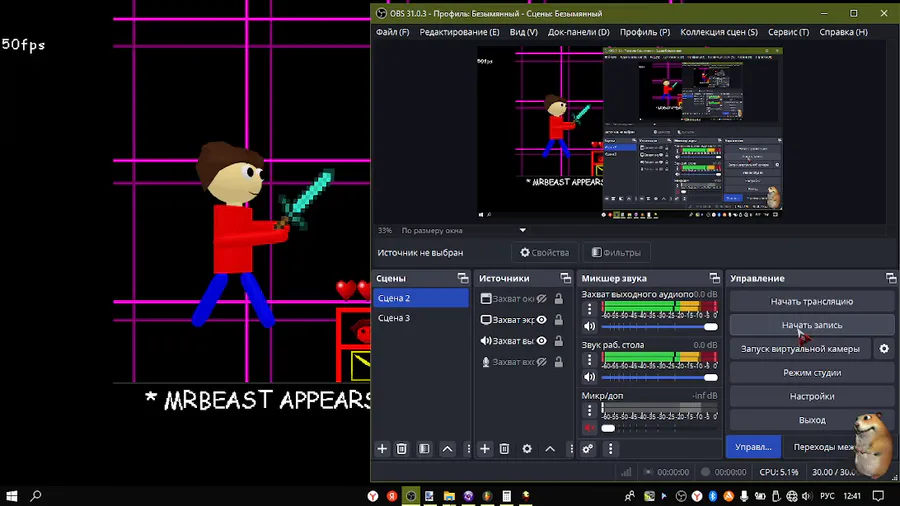Open Настройки from controls

click(x=812, y=396)
